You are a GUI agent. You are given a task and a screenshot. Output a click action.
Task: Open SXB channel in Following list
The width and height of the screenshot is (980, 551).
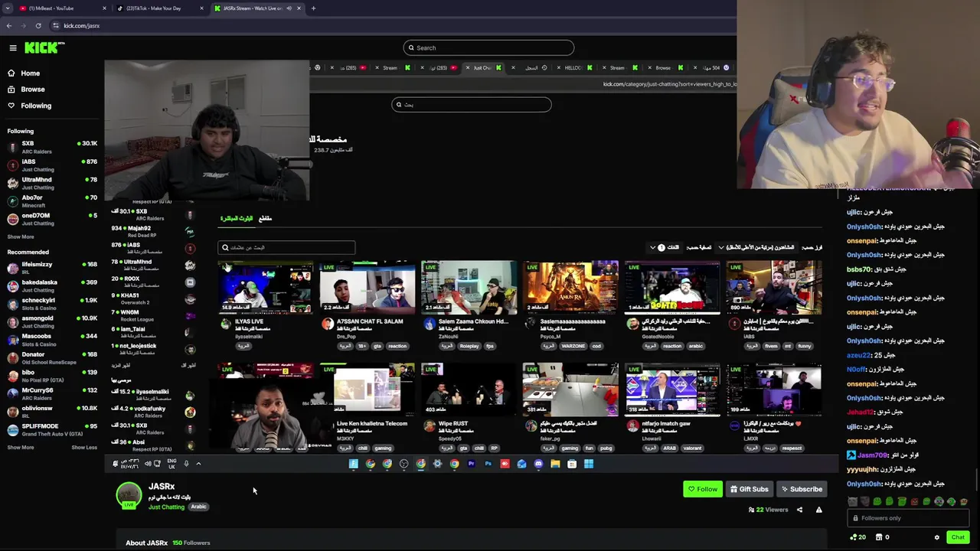coord(52,147)
